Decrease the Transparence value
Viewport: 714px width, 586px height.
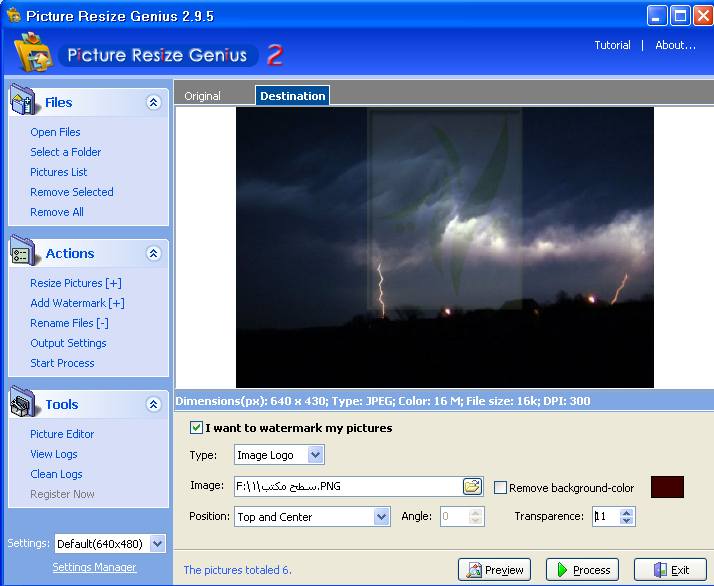click(627, 520)
